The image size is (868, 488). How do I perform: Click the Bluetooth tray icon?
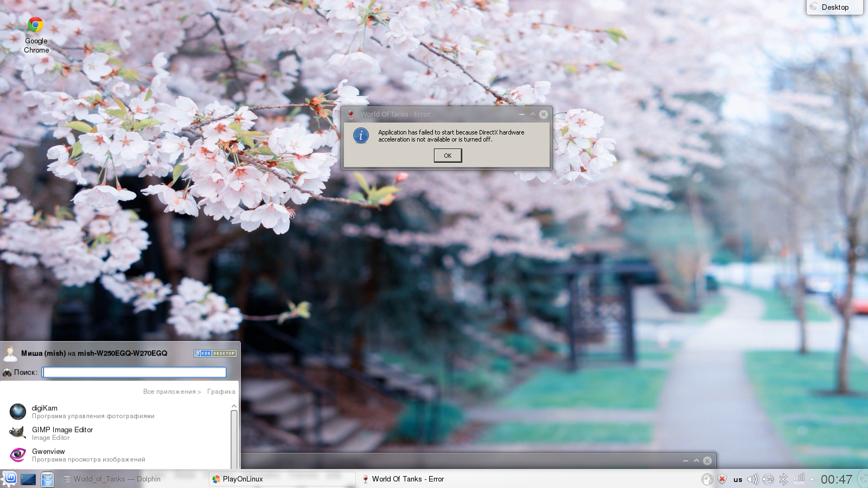(783, 479)
